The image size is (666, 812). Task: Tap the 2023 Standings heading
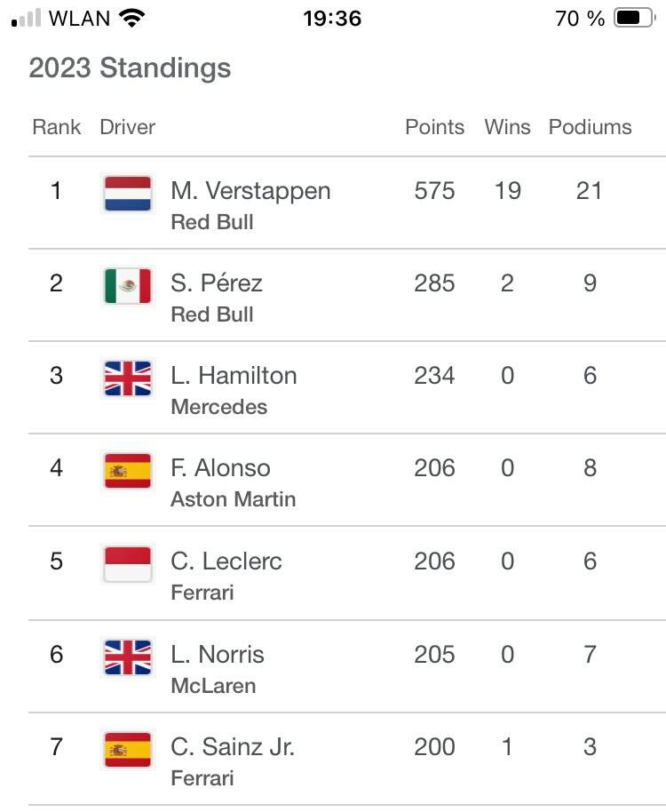pyautogui.click(x=130, y=68)
